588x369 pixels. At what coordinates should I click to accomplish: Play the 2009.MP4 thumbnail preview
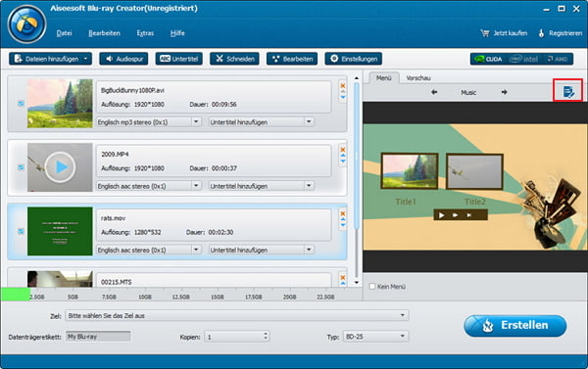pyautogui.click(x=60, y=167)
